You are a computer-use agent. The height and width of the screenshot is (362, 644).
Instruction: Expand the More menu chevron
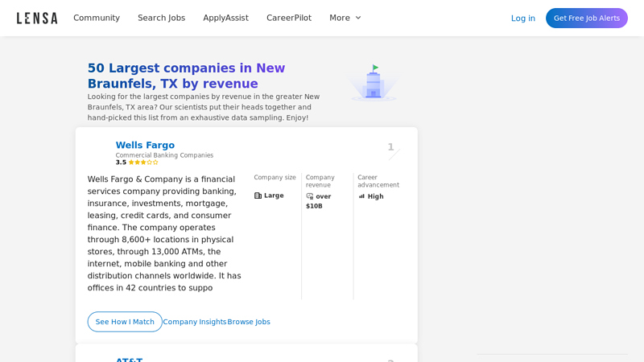pos(358,18)
